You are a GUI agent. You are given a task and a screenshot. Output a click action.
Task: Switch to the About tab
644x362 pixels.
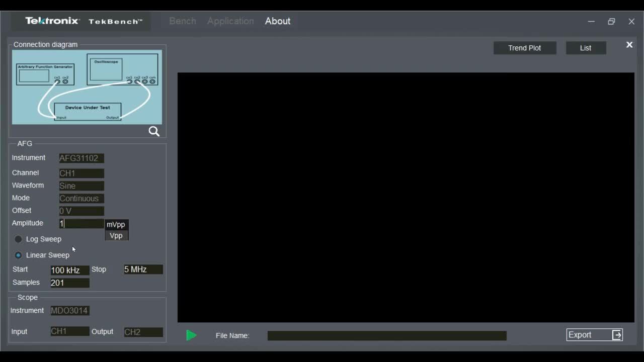277,21
